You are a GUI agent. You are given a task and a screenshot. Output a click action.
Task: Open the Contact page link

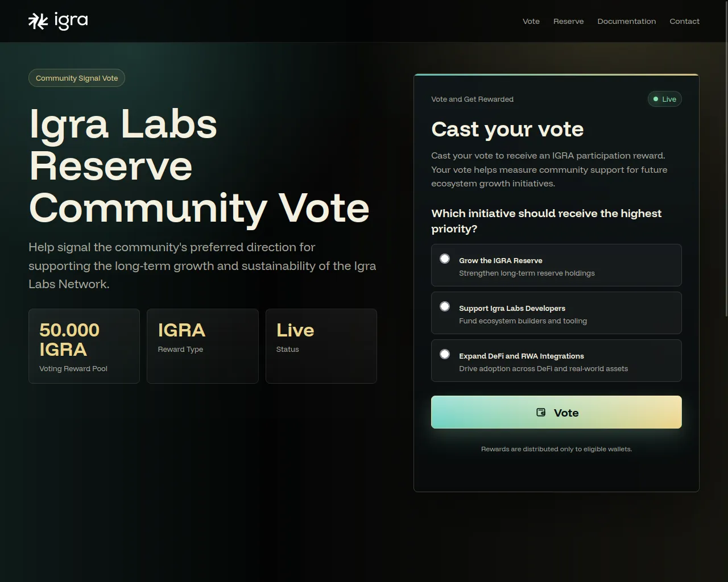(685, 21)
